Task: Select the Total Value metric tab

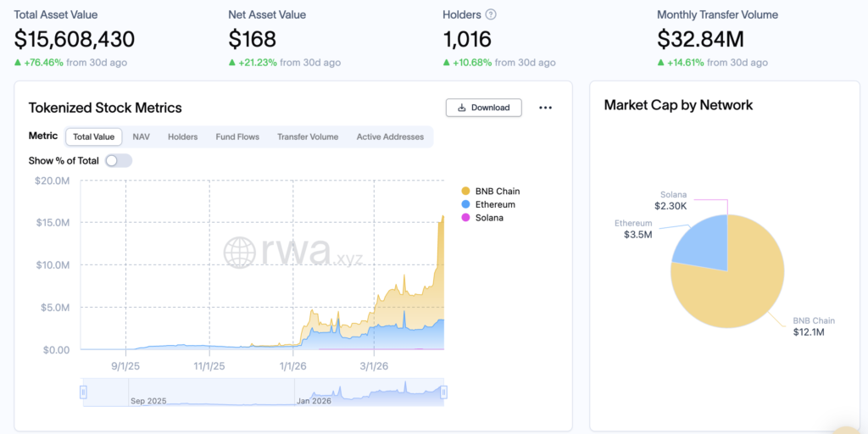Action: point(94,136)
